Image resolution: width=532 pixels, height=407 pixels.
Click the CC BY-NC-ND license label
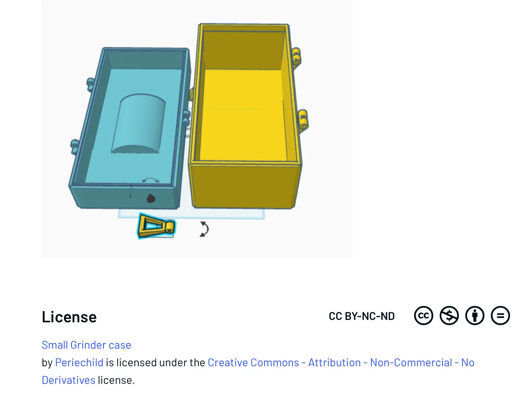(362, 316)
